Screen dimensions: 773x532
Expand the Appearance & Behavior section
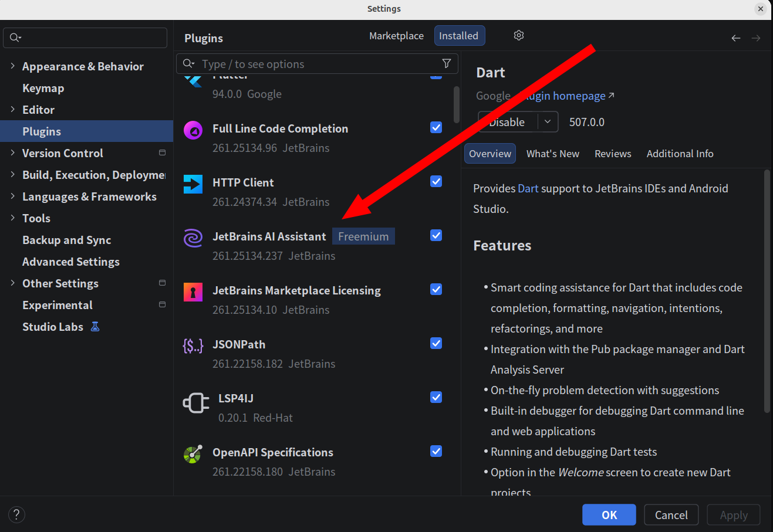[12, 66]
